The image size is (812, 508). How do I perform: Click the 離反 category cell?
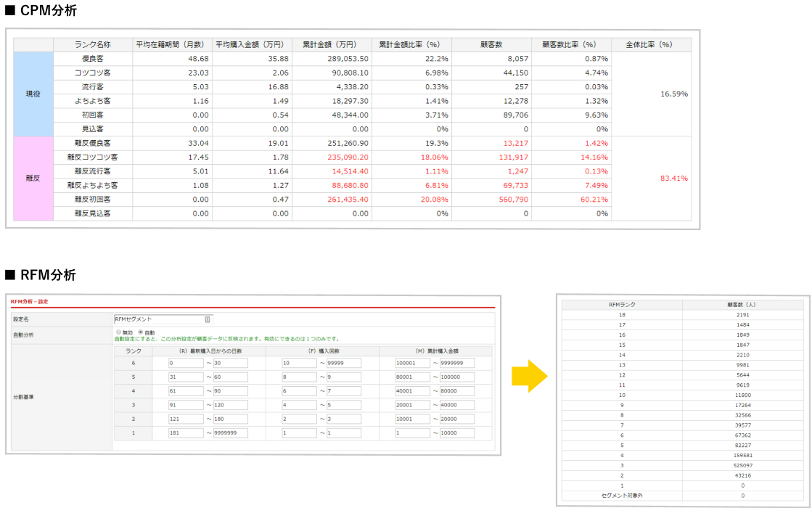click(x=33, y=178)
